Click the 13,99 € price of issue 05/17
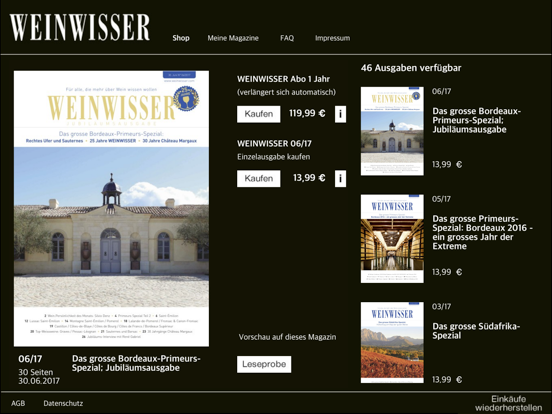The width and height of the screenshot is (552, 414). (x=447, y=272)
